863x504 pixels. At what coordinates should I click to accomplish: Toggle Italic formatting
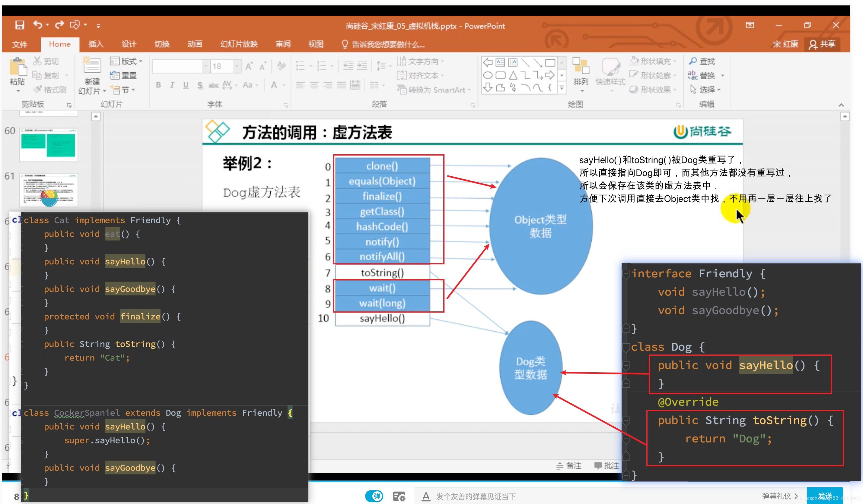(x=172, y=85)
